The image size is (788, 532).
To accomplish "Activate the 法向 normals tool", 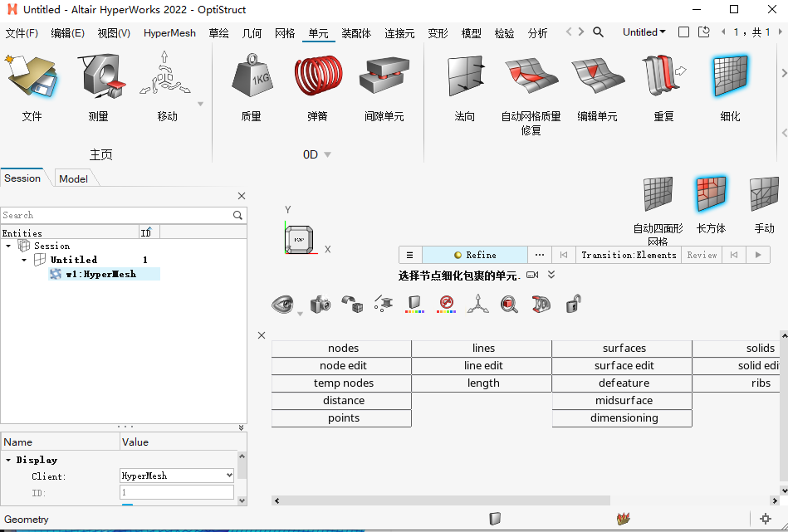I will (x=463, y=79).
